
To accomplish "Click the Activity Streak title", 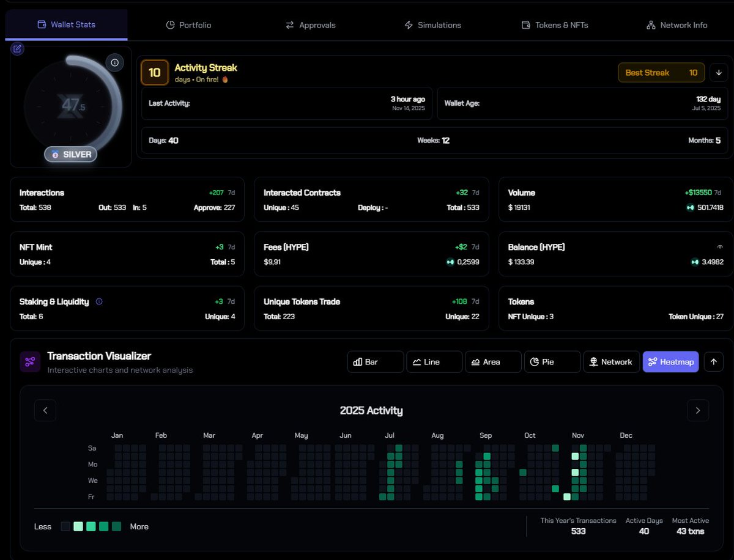I will click(206, 68).
